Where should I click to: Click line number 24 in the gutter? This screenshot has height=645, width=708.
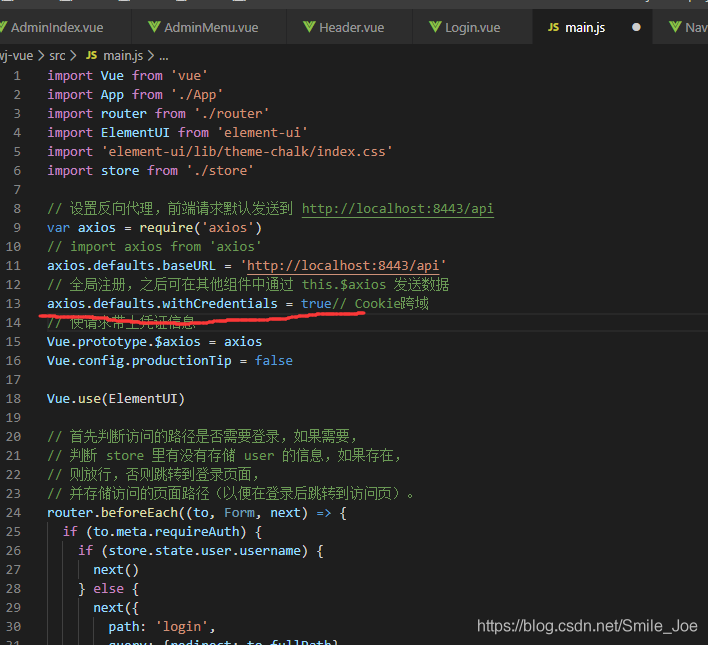13,512
